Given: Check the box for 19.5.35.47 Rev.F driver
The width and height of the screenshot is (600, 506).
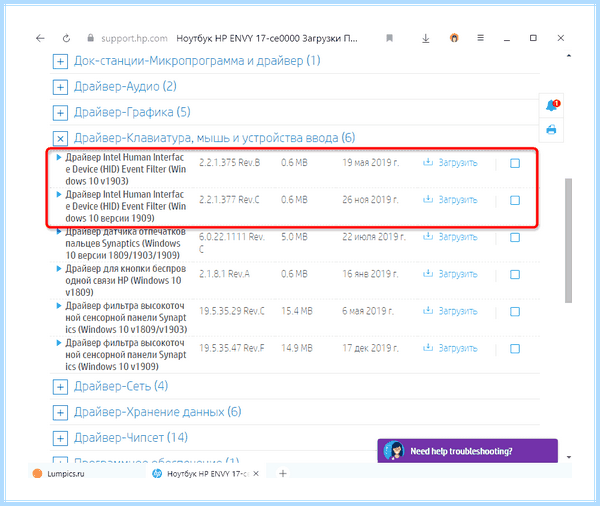Looking at the screenshot, I should tap(515, 349).
